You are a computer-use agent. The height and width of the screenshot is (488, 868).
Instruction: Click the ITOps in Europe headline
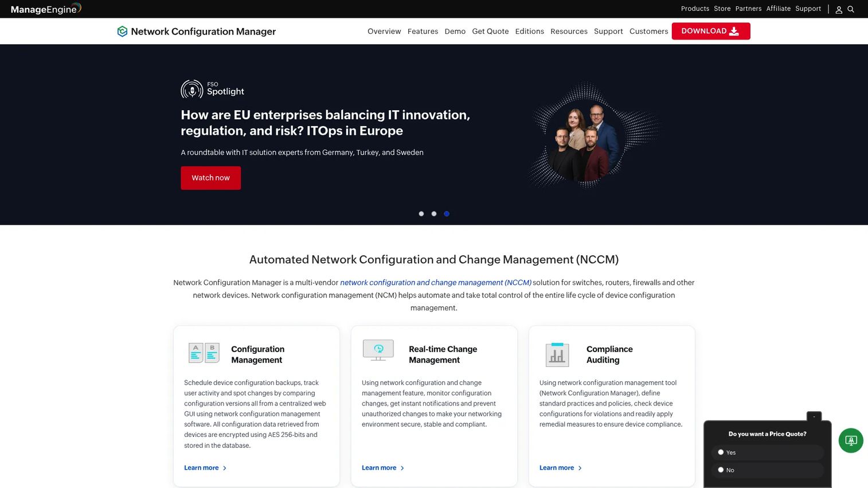pyautogui.click(x=326, y=123)
